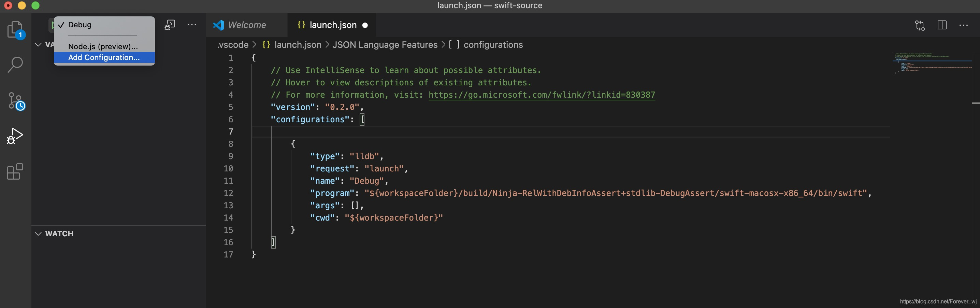Image resolution: width=980 pixels, height=308 pixels.
Task: Collapse the WATCH section
Action: [119, 234]
